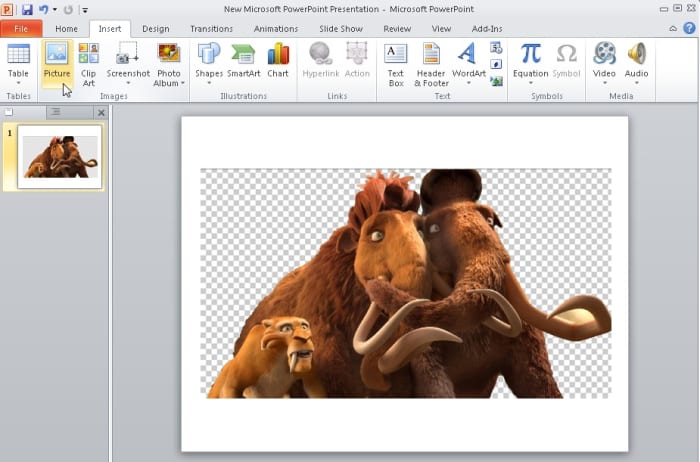Click the Object icon in Text group
Screen dimensions: 700x462
496,81
